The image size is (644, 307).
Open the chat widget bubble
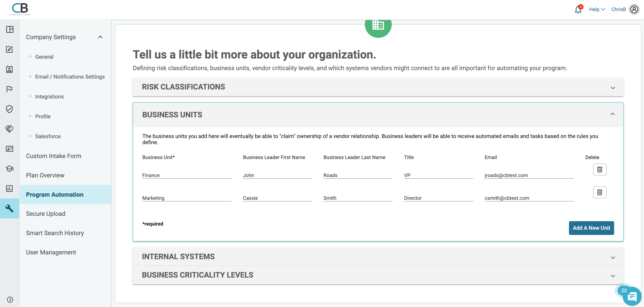click(x=632, y=296)
